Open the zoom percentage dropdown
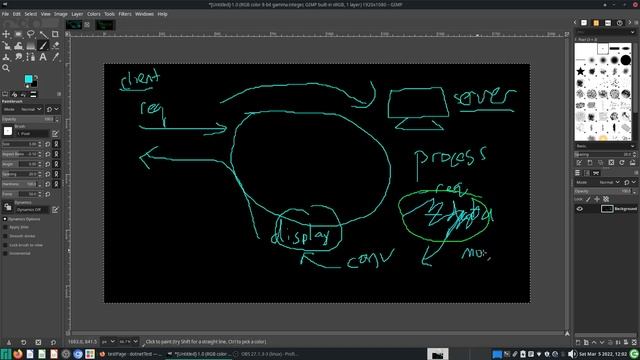 tap(129, 342)
